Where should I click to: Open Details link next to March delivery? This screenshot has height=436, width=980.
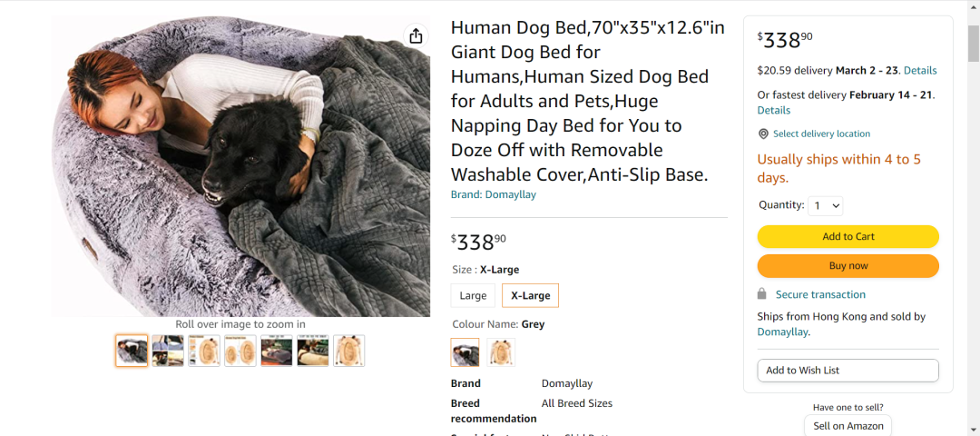(x=920, y=70)
